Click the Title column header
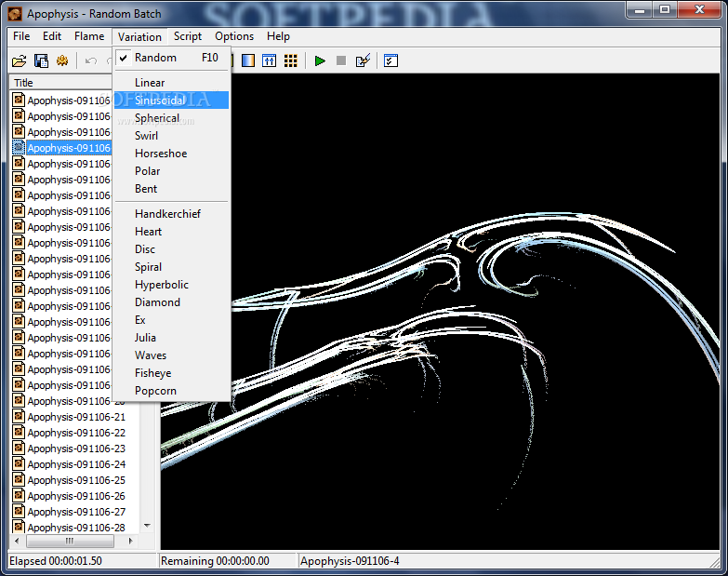Viewport: 728px width, 576px height. (x=60, y=83)
